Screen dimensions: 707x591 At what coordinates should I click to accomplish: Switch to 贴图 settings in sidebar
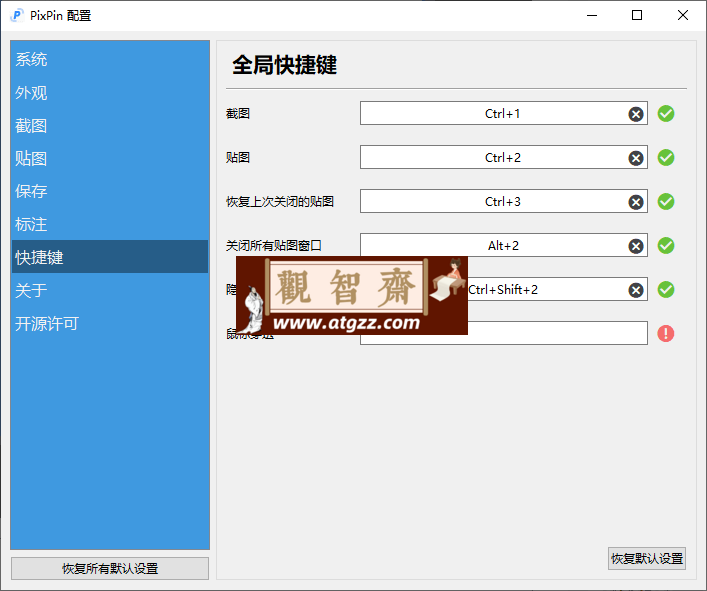pyautogui.click(x=110, y=159)
